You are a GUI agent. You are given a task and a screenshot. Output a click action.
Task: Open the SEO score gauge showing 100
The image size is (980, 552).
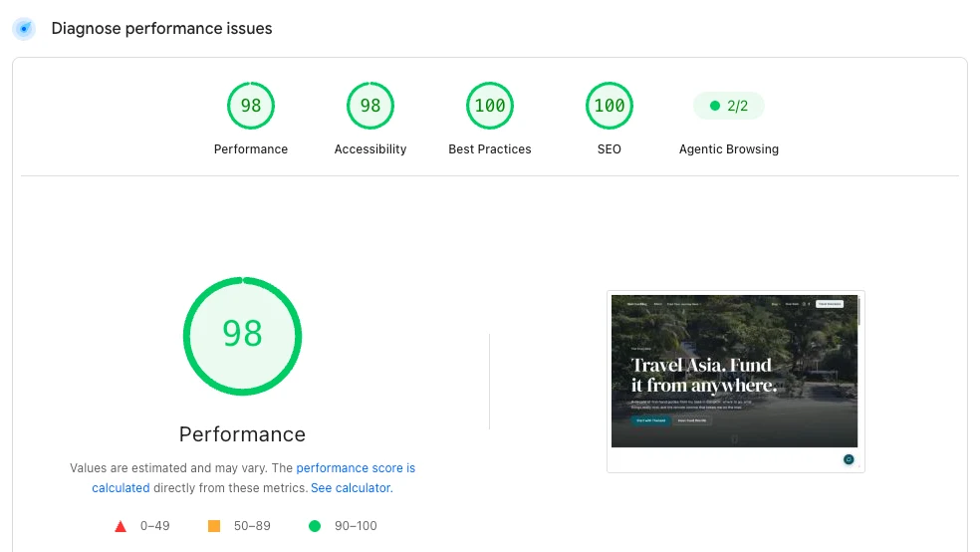pos(609,106)
